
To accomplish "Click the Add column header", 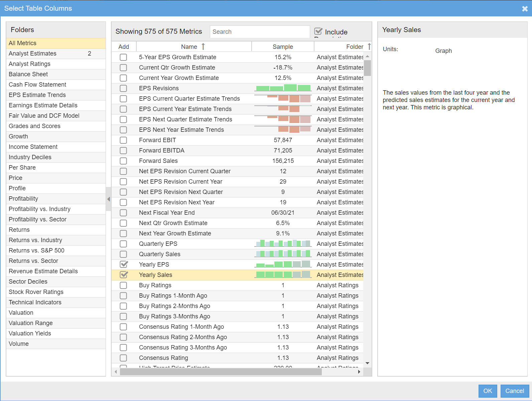I will (x=124, y=46).
